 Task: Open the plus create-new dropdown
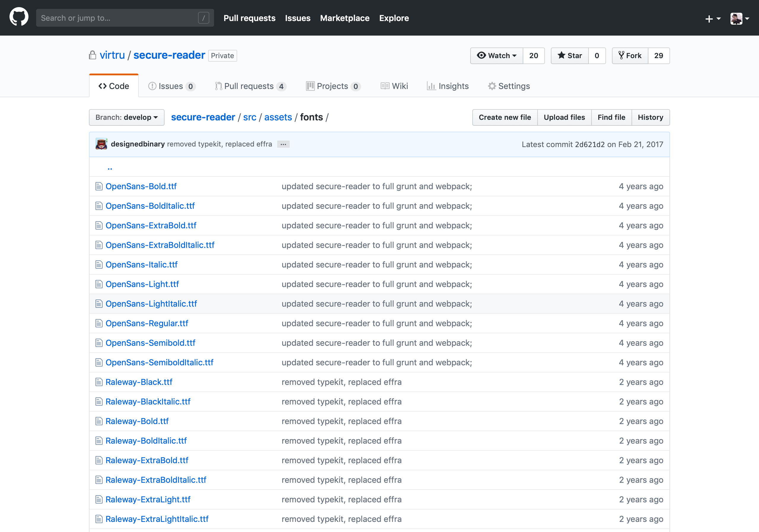point(713,18)
